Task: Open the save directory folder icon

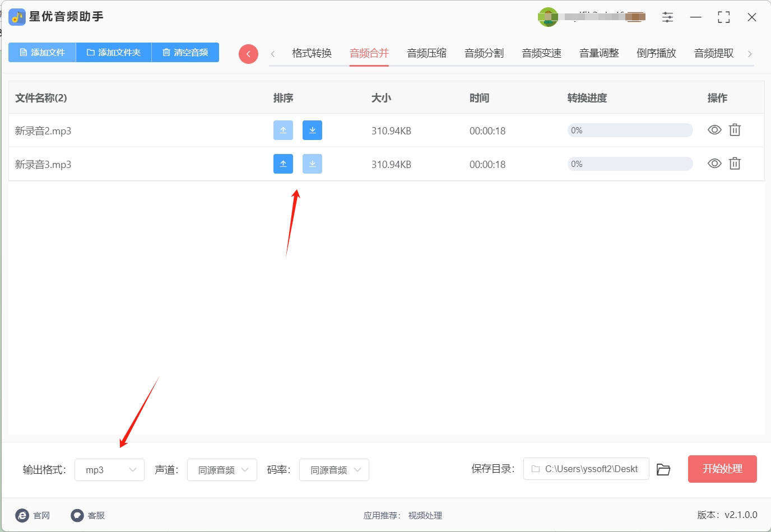Action: (x=663, y=469)
